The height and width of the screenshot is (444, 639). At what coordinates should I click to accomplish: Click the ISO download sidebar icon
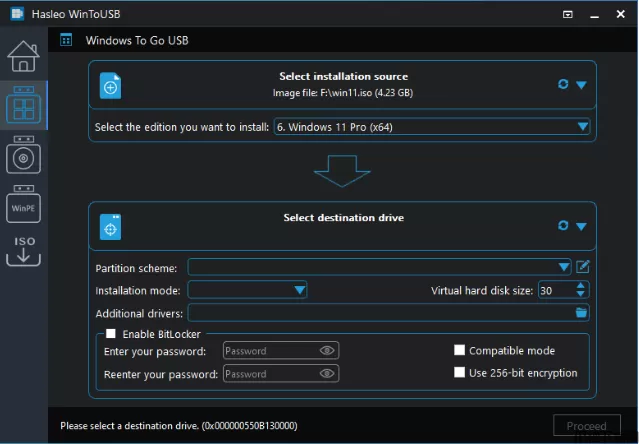click(x=23, y=251)
